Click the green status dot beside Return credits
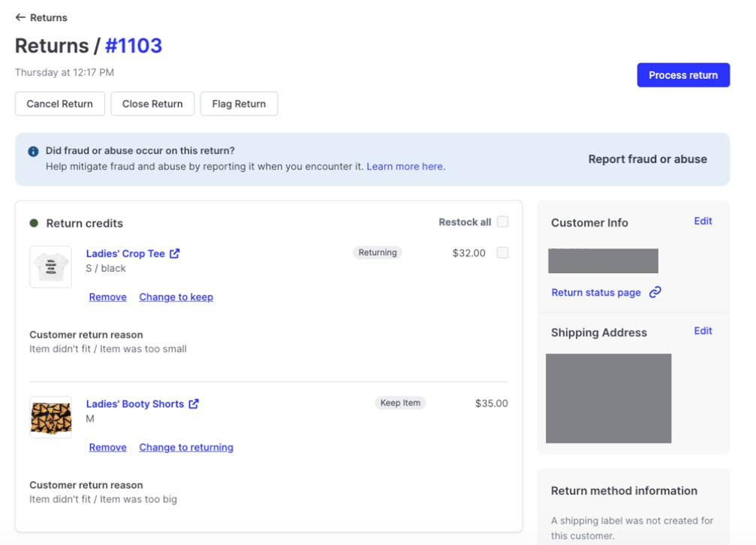The width and height of the screenshot is (756, 545). pos(34,223)
